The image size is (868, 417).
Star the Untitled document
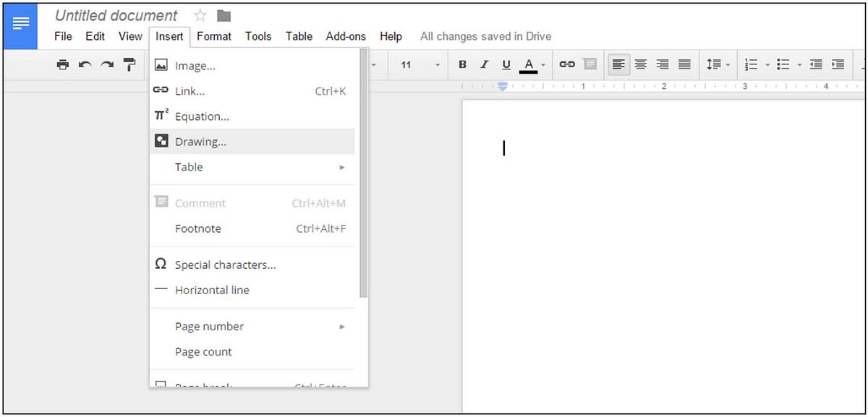click(200, 14)
